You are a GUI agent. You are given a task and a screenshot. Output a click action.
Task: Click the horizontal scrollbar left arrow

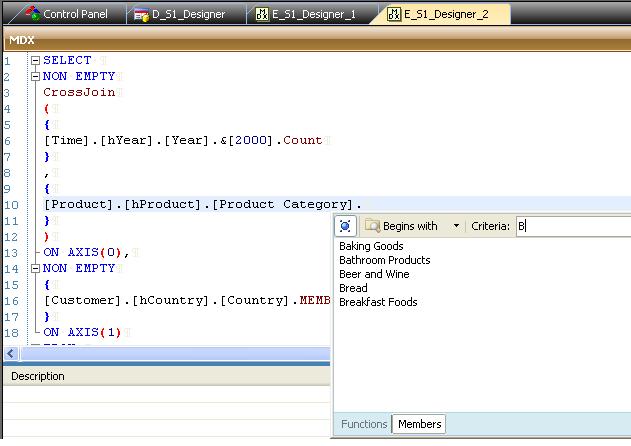coord(11,354)
